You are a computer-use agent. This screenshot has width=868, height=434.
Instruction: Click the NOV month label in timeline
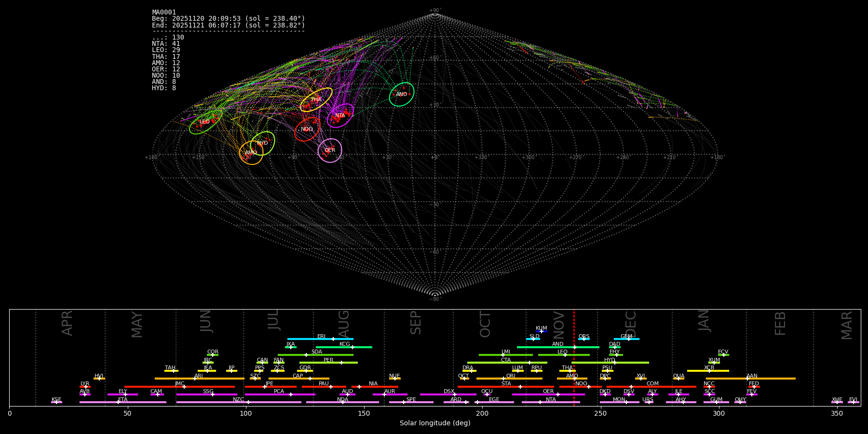coord(559,325)
